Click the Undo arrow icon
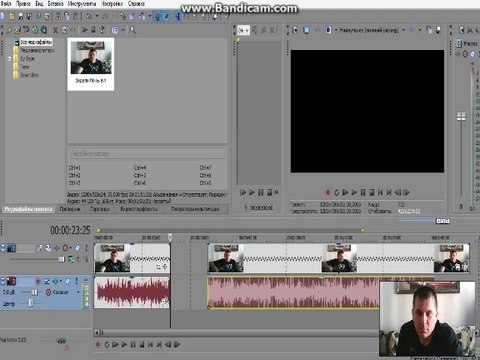The height and width of the screenshot is (360, 480). coord(89,16)
